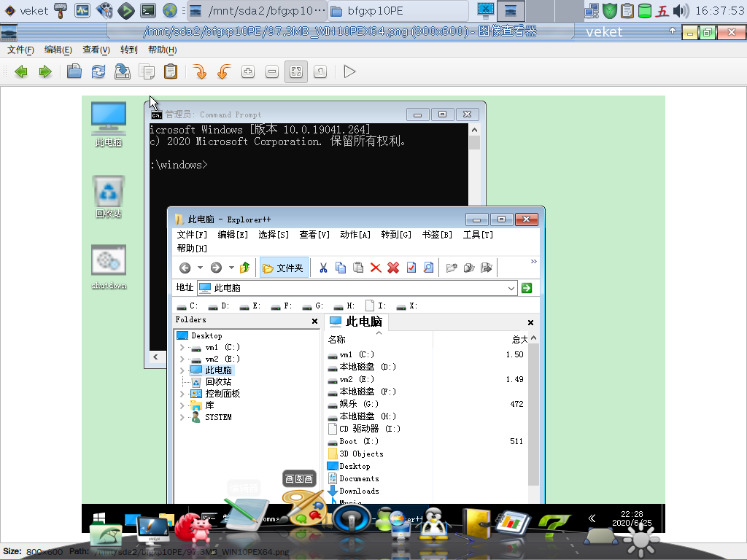747x560 pixels.
Task: Open the 编辑(E) menu of image viewer
Action: click(x=58, y=50)
